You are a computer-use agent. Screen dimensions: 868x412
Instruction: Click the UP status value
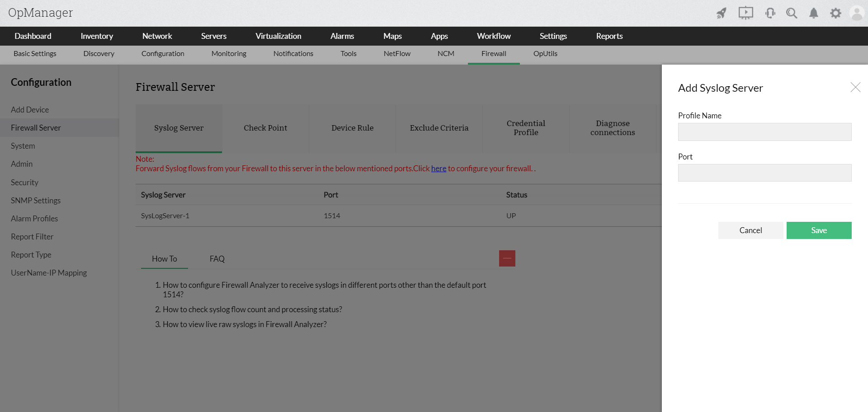tap(511, 216)
